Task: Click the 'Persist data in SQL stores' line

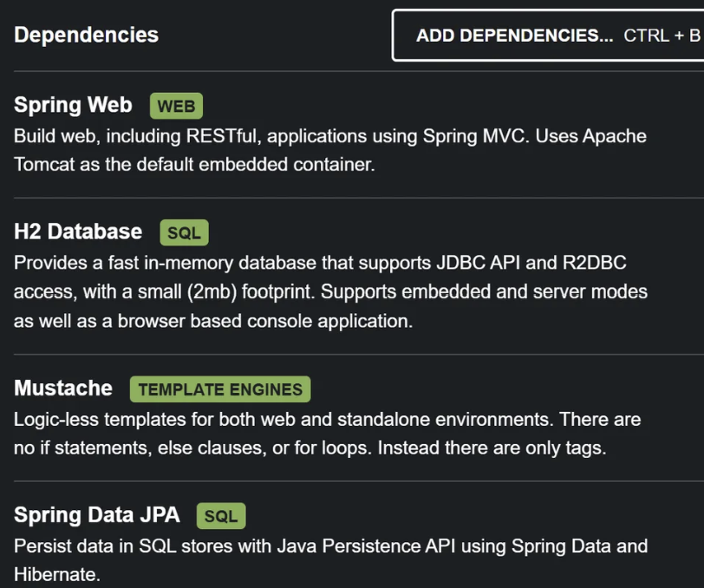Action: click(x=330, y=546)
